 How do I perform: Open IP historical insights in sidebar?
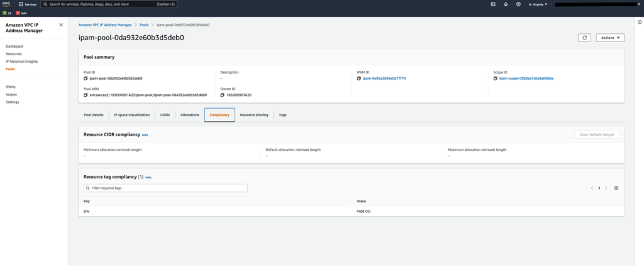pyautogui.click(x=22, y=62)
